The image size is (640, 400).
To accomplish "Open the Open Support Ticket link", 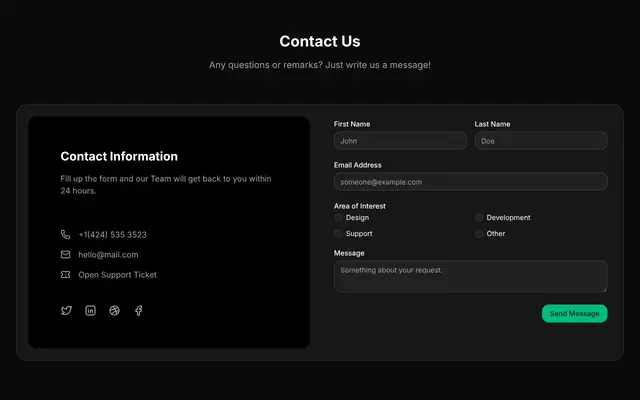I will tap(118, 275).
